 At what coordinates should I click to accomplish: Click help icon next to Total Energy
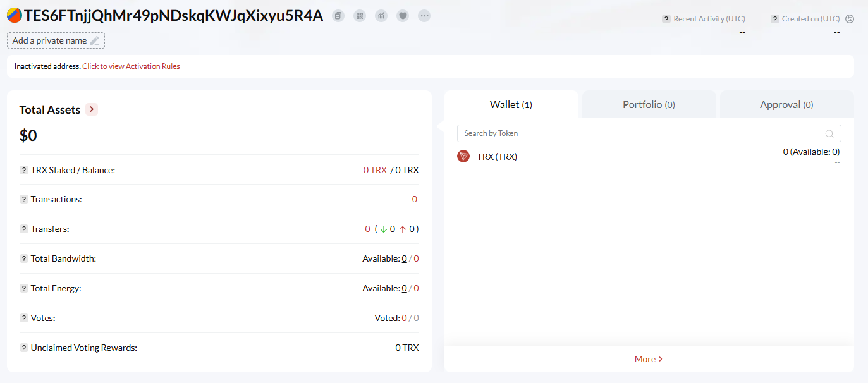[24, 288]
